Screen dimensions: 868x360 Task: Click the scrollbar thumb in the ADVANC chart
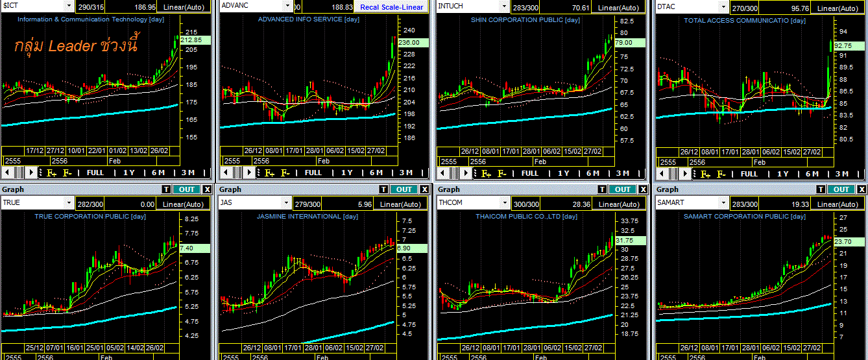(x=237, y=173)
